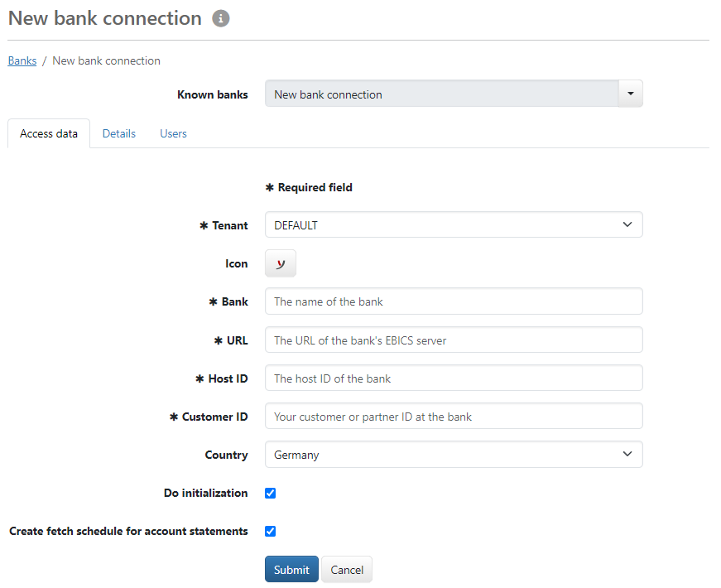Focus the Bank name input field
The image size is (721, 588).
[x=453, y=301]
